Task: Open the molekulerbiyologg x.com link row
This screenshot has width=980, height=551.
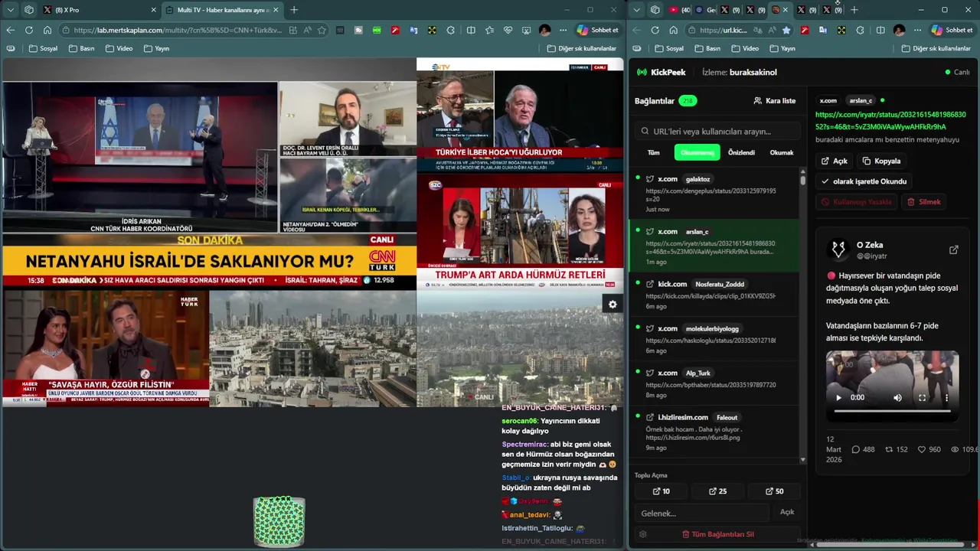Action: click(x=714, y=339)
